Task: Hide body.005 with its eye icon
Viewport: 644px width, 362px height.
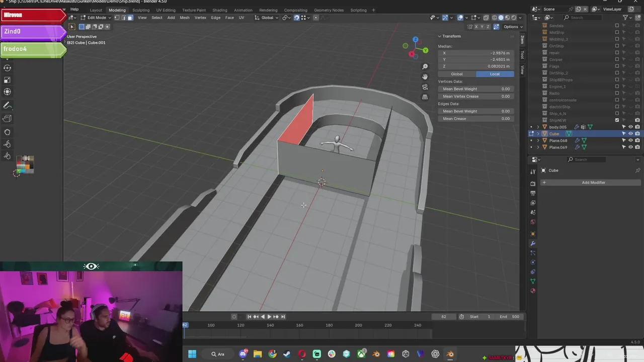Action: pyautogui.click(x=630, y=127)
